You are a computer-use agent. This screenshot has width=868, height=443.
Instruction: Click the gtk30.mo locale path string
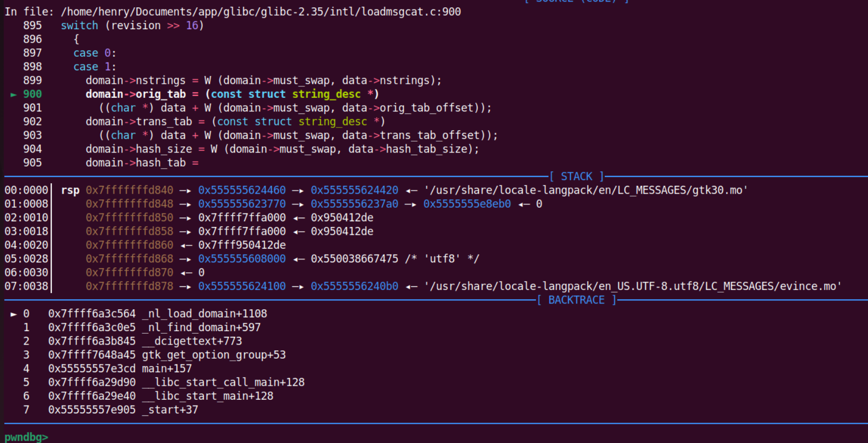coord(586,191)
